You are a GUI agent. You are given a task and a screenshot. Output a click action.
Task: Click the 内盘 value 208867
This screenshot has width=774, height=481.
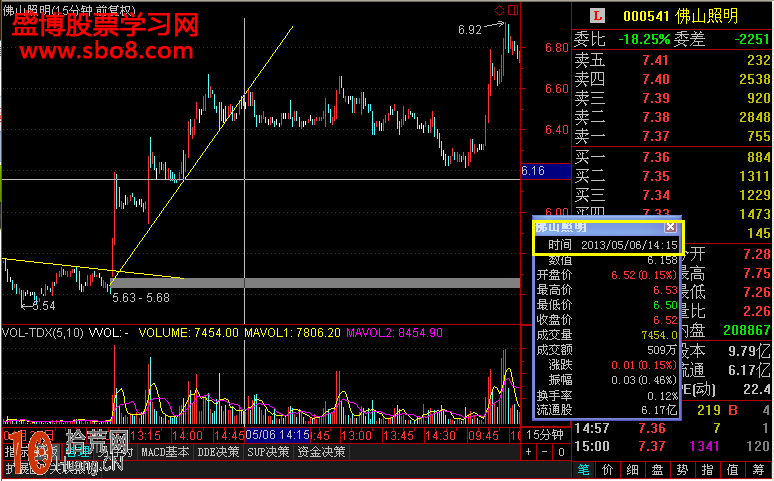pyautogui.click(x=747, y=330)
